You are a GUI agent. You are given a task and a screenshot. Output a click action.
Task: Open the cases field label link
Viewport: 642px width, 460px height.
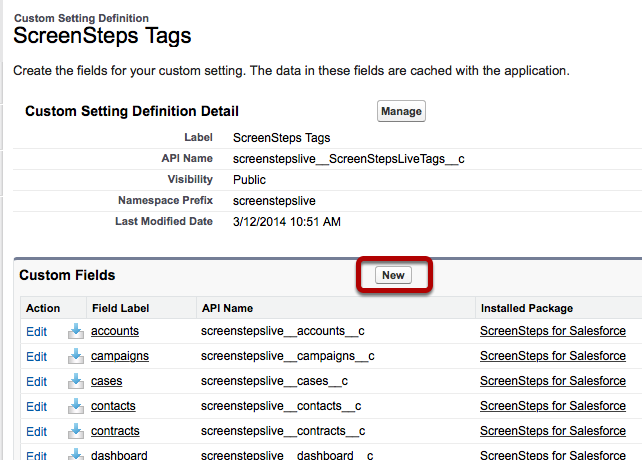coord(106,381)
